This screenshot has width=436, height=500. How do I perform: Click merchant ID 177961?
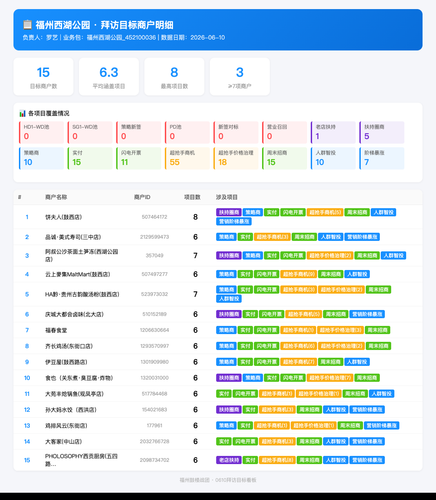pyautogui.click(x=154, y=426)
